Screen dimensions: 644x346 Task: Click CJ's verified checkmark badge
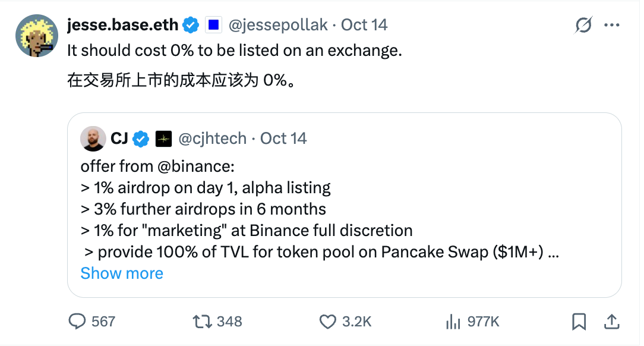coord(141,139)
